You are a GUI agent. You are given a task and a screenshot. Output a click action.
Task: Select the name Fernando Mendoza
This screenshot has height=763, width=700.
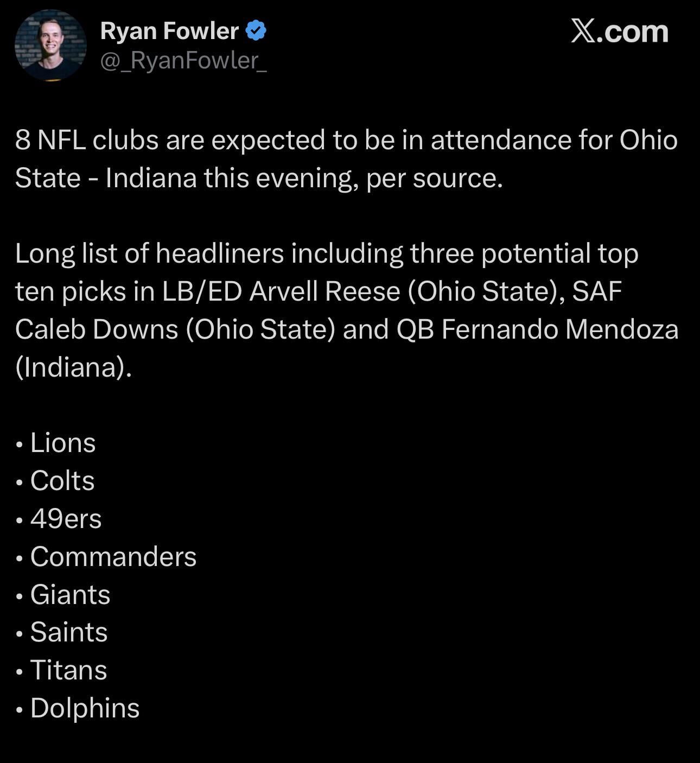(559, 329)
